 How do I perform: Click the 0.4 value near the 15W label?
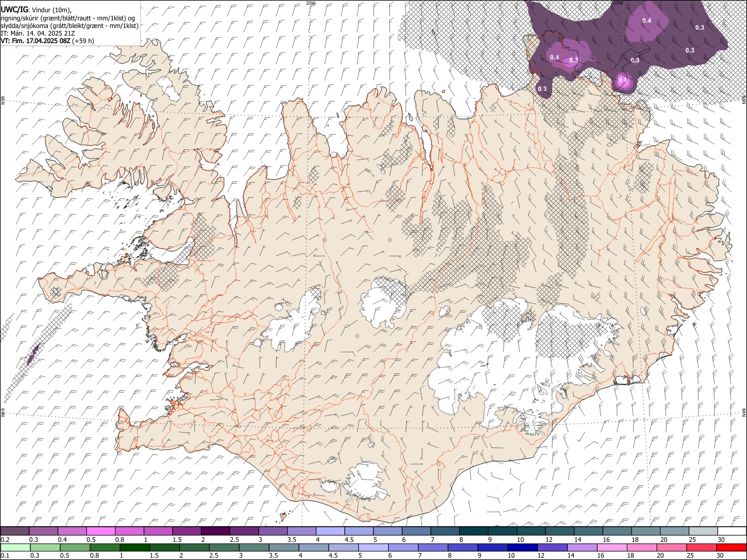(647, 21)
